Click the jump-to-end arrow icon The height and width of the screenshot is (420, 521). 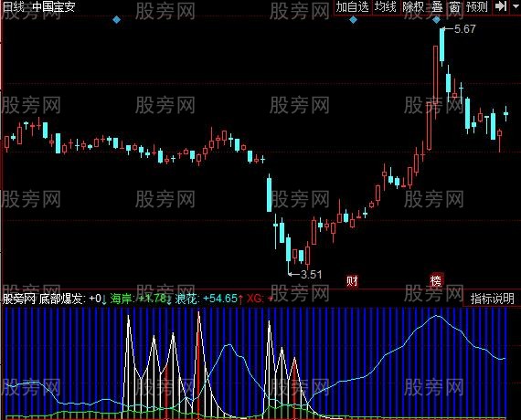tap(501, 6)
